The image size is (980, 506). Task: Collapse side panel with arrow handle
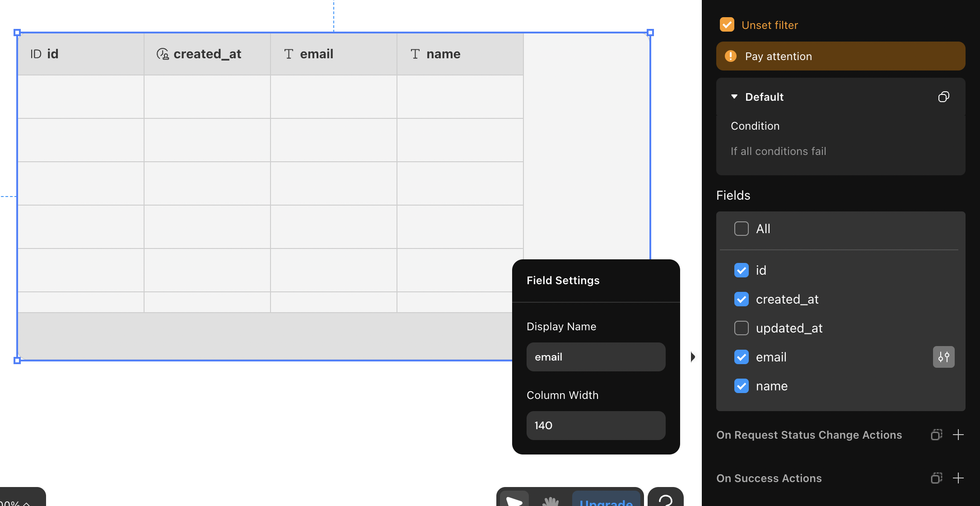[693, 357]
